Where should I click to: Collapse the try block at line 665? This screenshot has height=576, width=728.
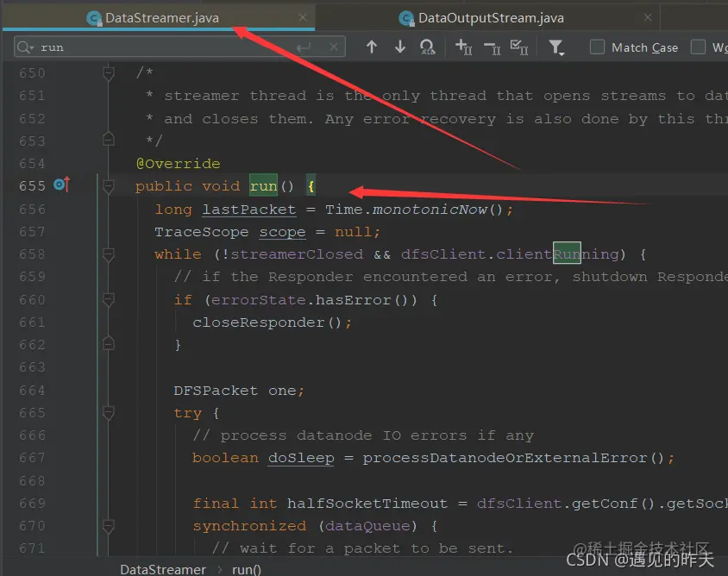tap(108, 413)
